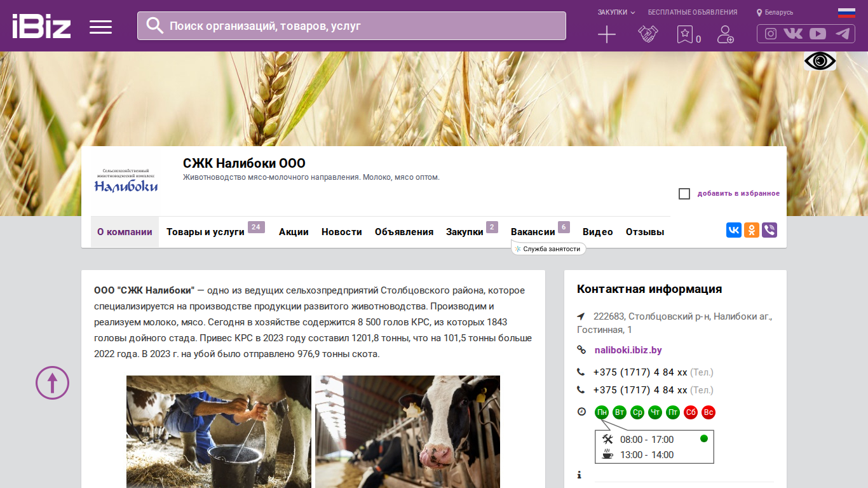Share company on VK
The height and width of the screenshot is (488, 868).
[734, 230]
